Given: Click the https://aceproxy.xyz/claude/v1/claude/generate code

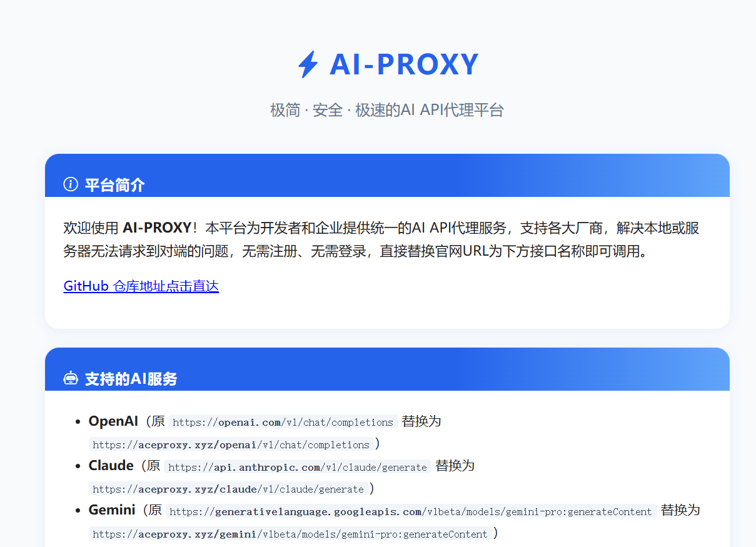Looking at the screenshot, I should point(228,489).
